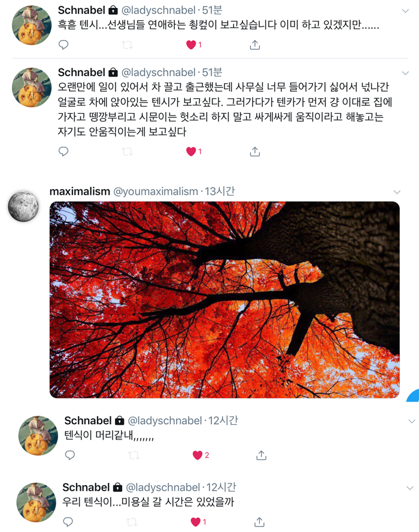The height and width of the screenshot is (532, 419).
Task: Open maximalism's moon profile picture
Action: [23, 206]
